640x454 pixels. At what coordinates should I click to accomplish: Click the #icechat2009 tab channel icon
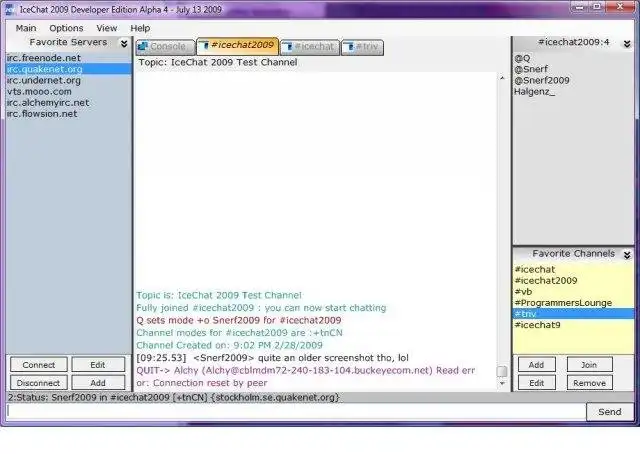click(205, 45)
